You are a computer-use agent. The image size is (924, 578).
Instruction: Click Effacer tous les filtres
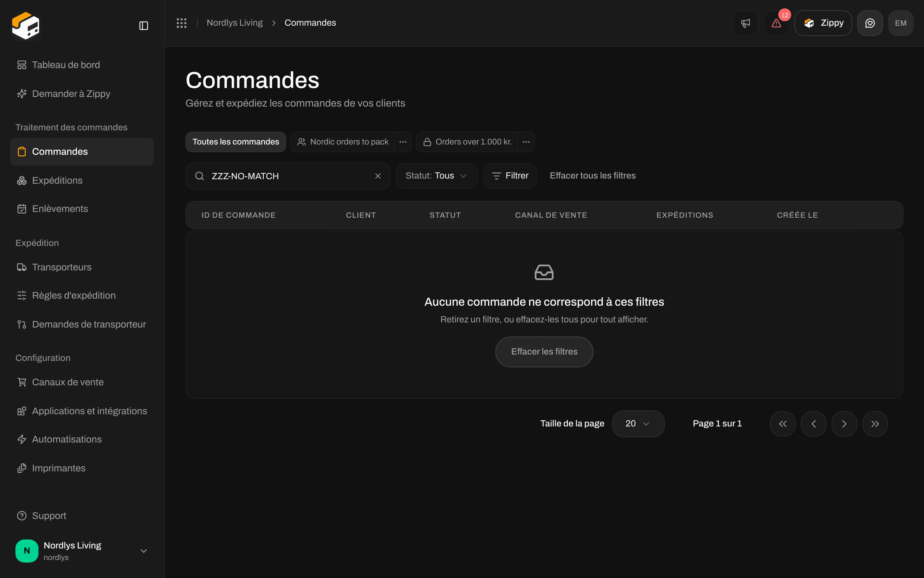(593, 176)
